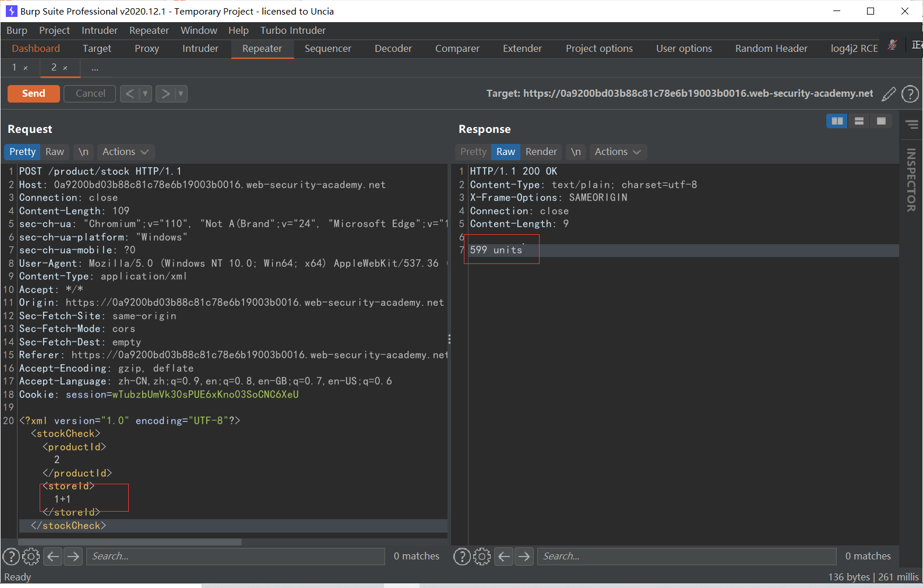Switch to the log4j2 RCE tab
923x588 pixels.
click(854, 48)
